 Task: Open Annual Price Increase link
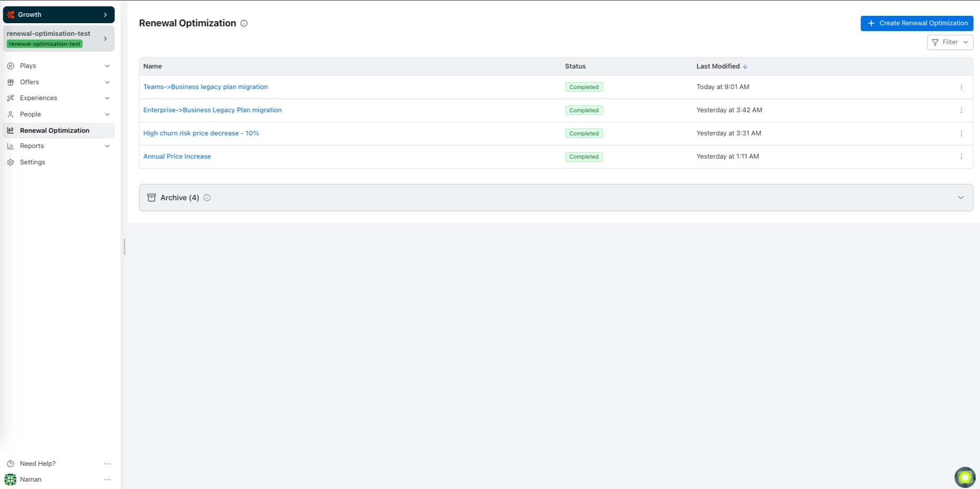(x=177, y=157)
